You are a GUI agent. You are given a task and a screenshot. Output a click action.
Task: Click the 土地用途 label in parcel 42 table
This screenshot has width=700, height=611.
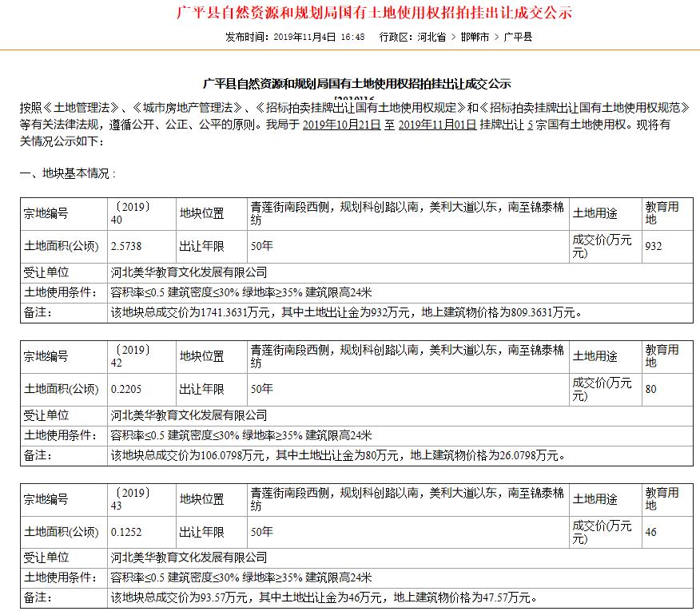click(x=595, y=356)
